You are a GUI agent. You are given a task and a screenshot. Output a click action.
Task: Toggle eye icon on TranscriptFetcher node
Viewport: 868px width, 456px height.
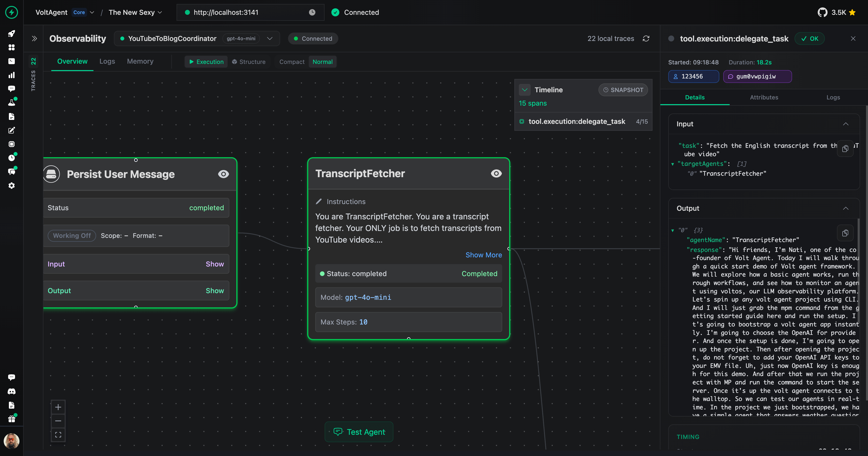[x=496, y=173]
